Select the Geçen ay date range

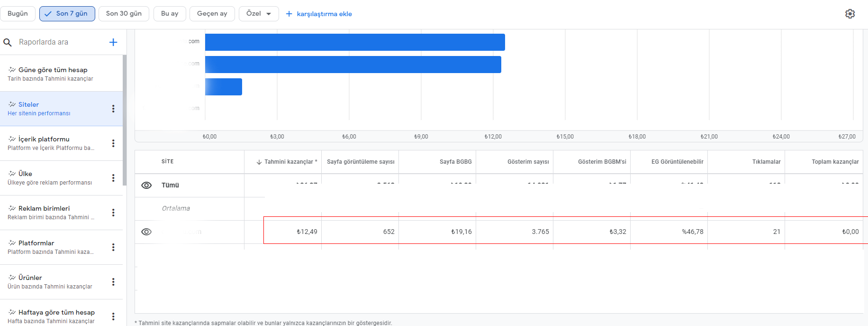coord(212,13)
